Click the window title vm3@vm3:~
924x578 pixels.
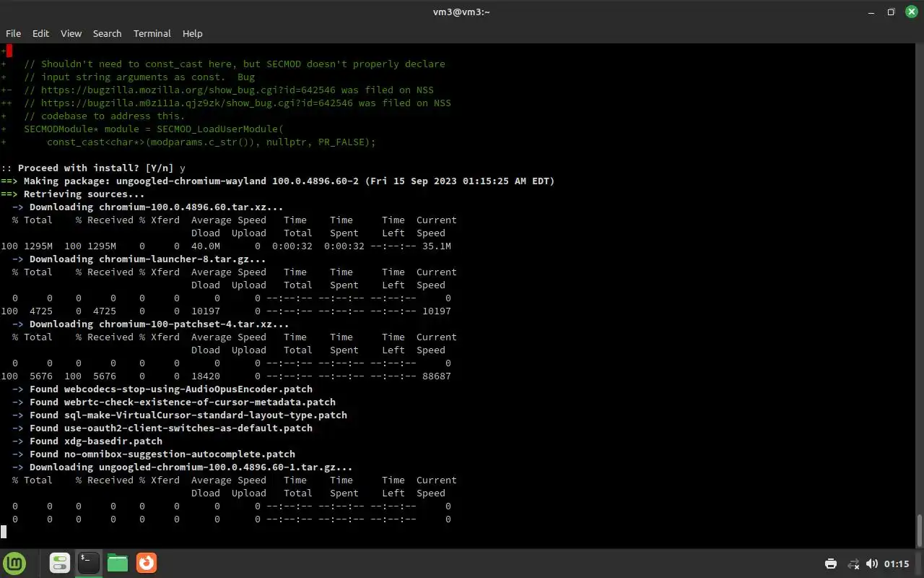tap(461, 12)
